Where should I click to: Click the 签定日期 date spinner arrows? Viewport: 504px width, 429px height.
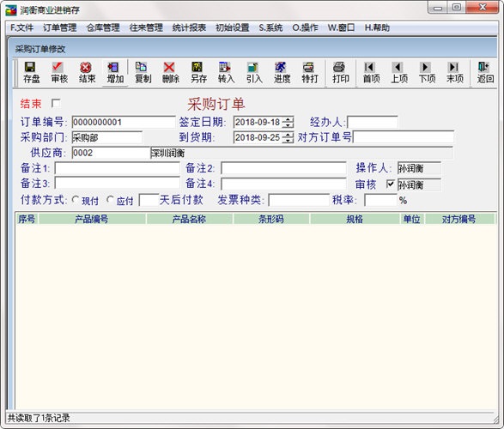pos(288,123)
